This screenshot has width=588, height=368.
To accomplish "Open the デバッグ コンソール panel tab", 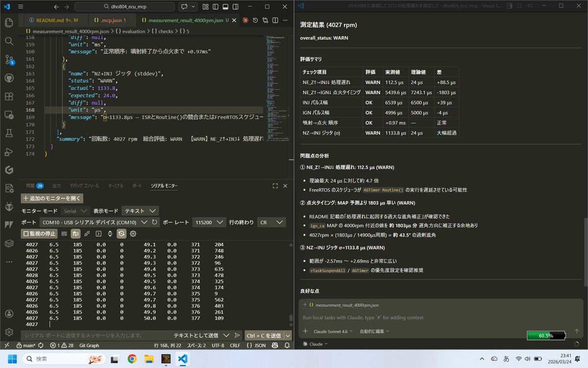I will click(84, 186).
